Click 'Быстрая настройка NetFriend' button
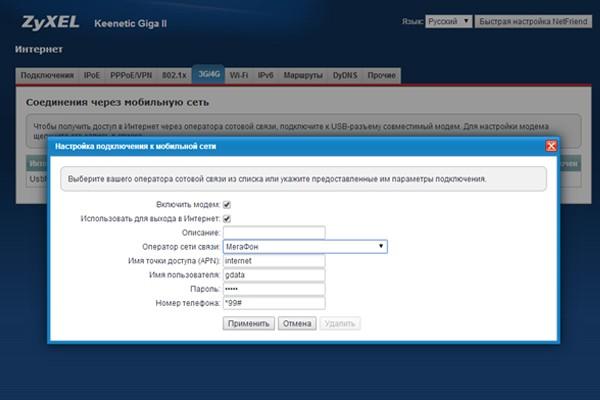 point(533,21)
